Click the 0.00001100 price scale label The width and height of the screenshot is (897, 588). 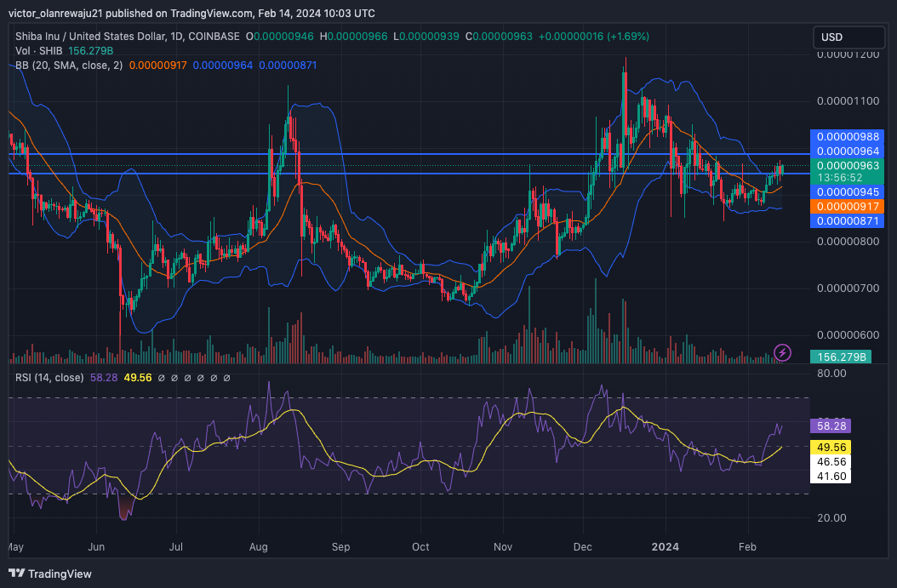[x=848, y=101]
